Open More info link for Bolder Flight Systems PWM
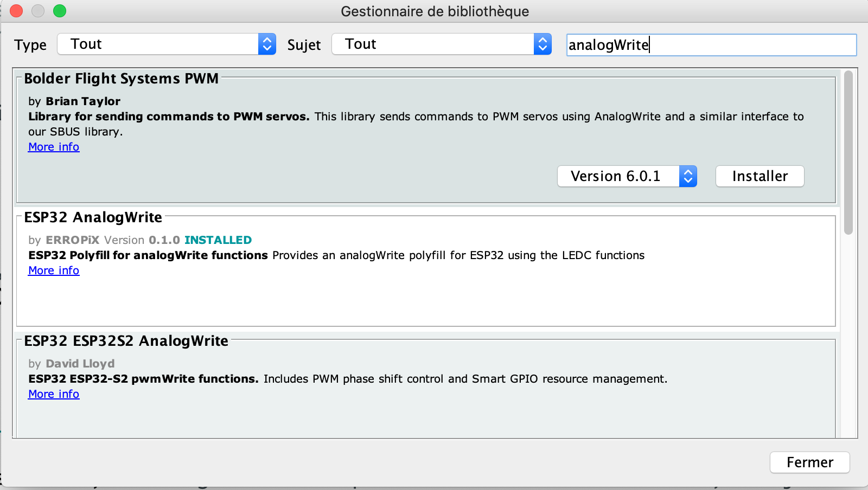868x490 pixels. coord(54,147)
